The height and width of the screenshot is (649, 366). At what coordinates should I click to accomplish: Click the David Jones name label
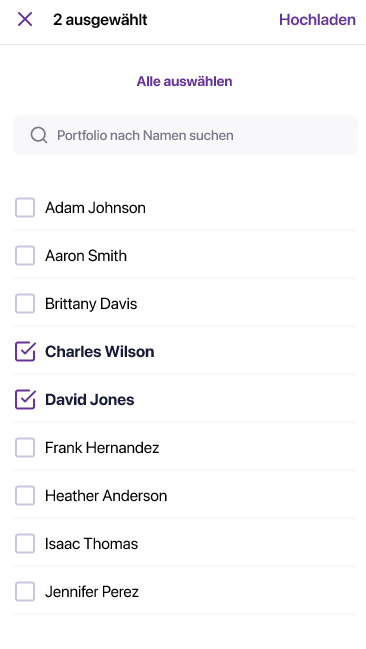pyautogui.click(x=89, y=399)
